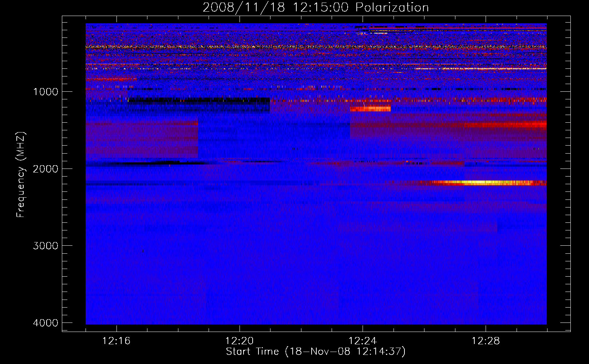This screenshot has height=364, width=589.
Task: Click the 12:16 time tick label
Action: (116, 341)
